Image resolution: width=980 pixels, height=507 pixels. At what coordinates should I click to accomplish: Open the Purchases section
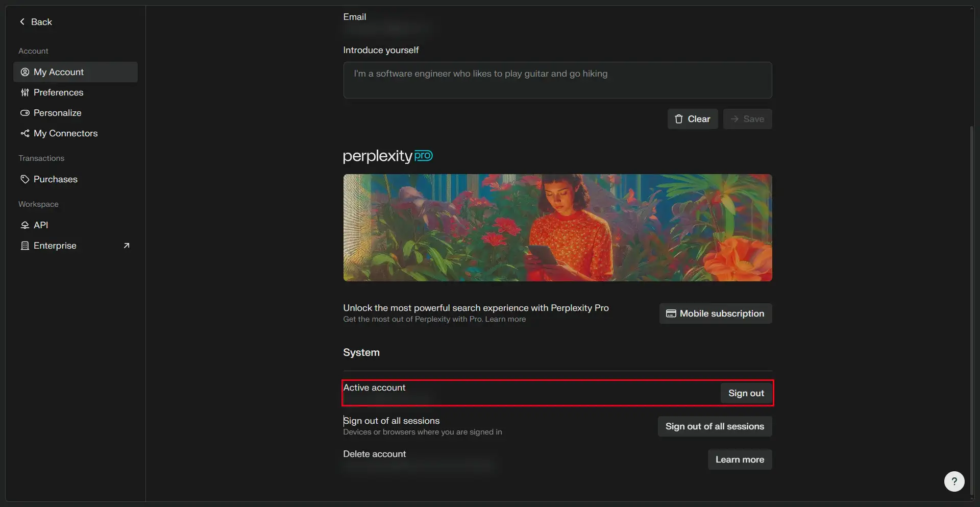[x=76, y=179]
